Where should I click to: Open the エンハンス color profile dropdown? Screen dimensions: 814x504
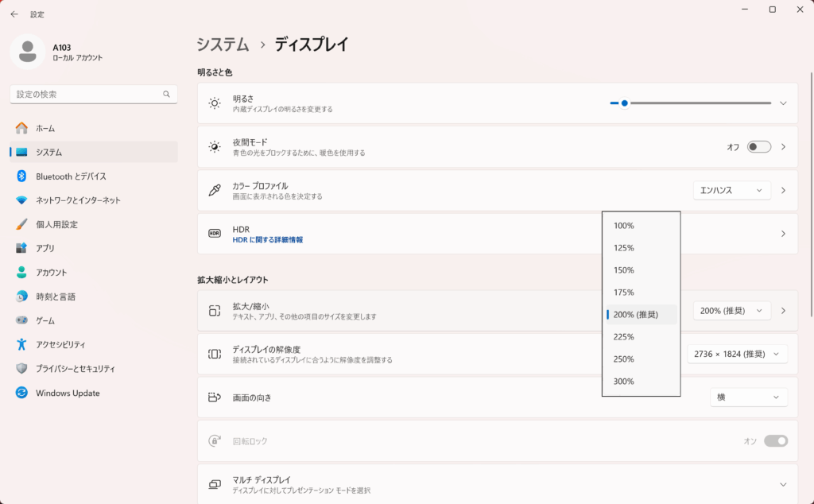pyautogui.click(x=731, y=191)
